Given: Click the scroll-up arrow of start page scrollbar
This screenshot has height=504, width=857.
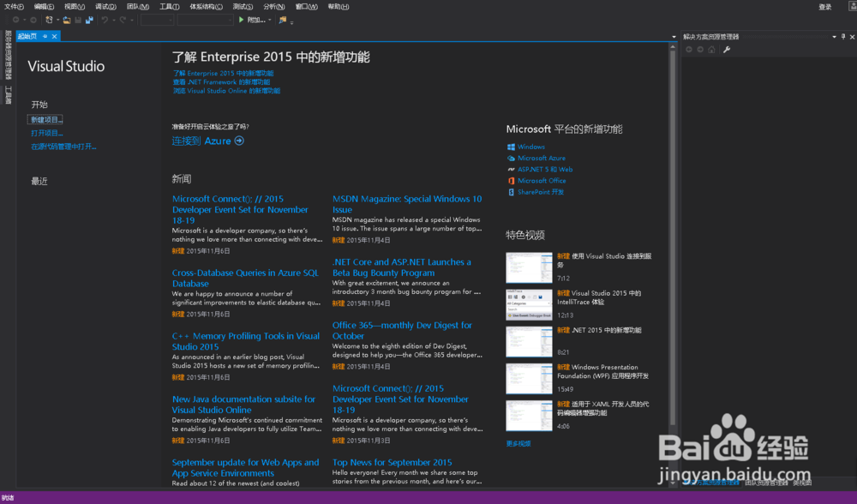Looking at the screenshot, I should pyautogui.click(x=673, y=47).
